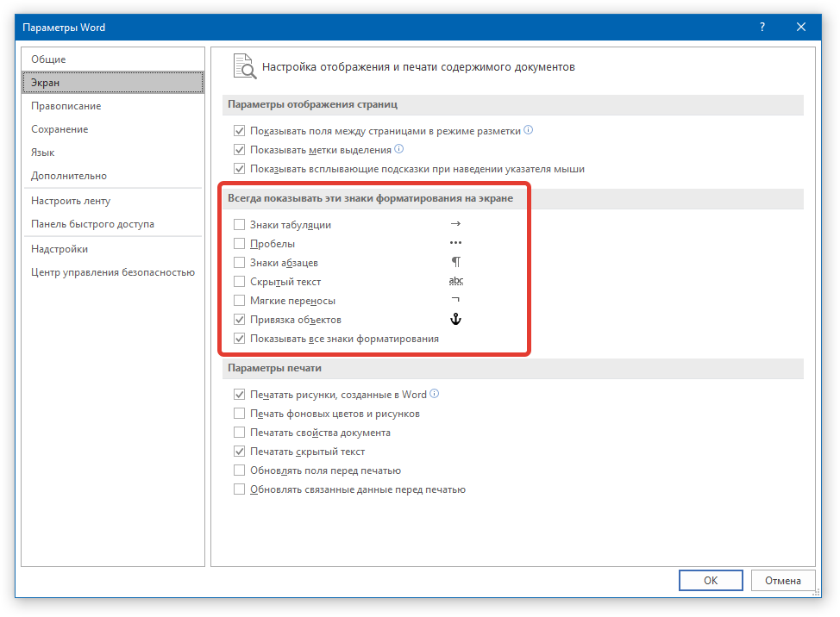Click the document magnifier header icon
Image resolution: width=840 pixels, height=617 pixels.
tap(245, 66)
